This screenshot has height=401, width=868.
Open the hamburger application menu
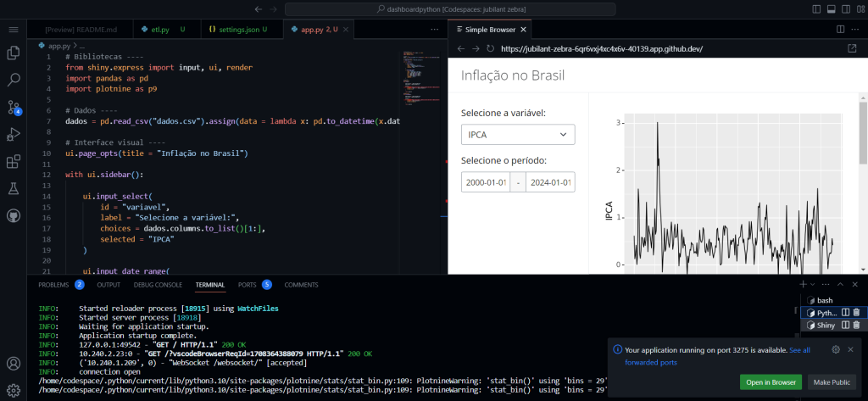[x=14, y=30]
